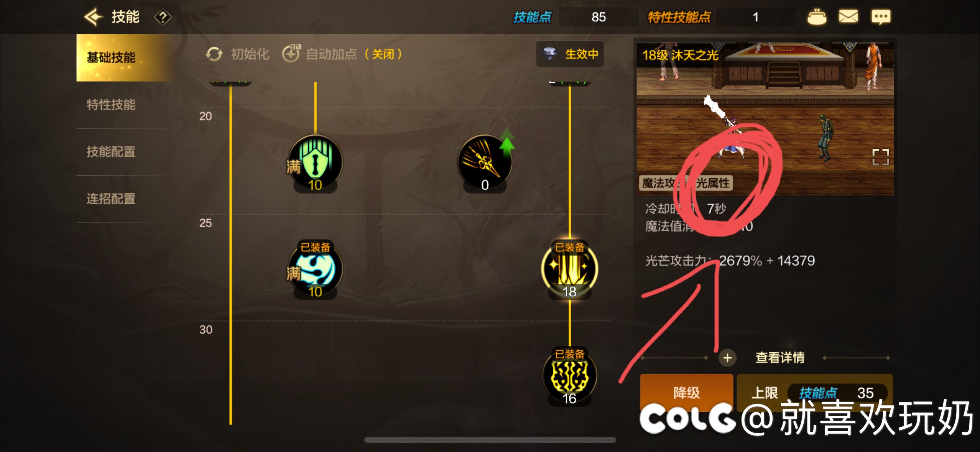Open the coin purse shop icon
This screenshot has height=452, width=980.
pos(817,17)
